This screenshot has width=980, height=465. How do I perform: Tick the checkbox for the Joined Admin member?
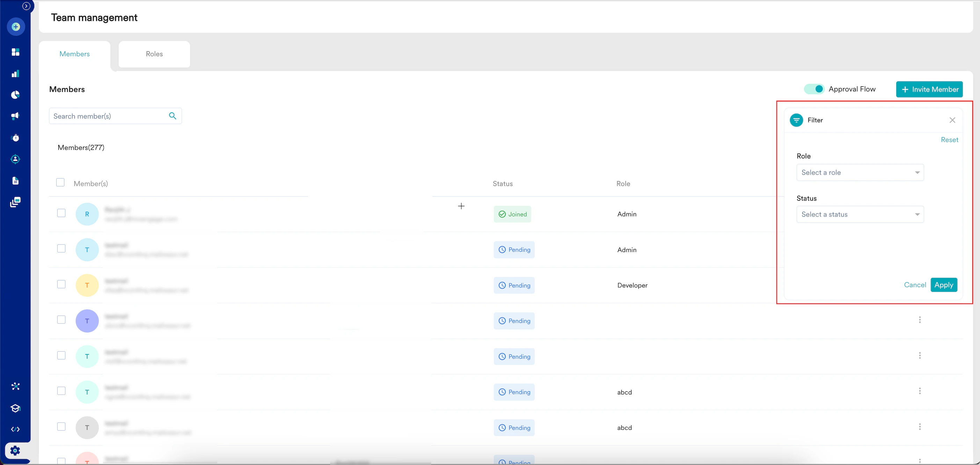pyautogui.click(x=61, y=213)
